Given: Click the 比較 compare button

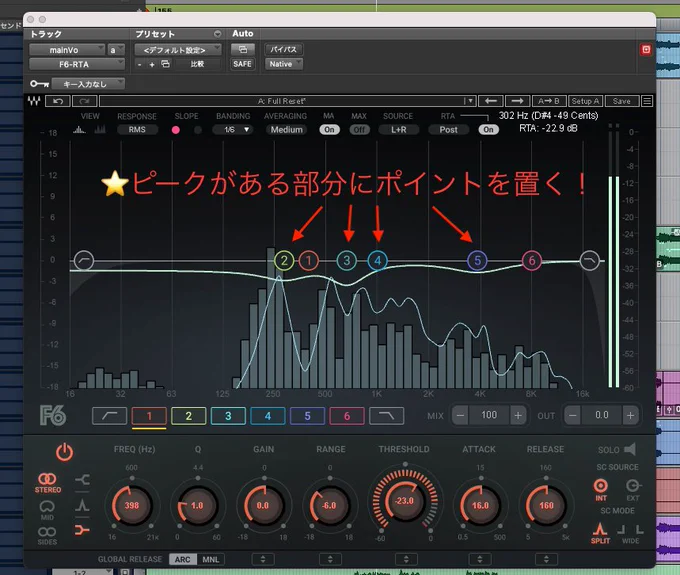Looking at the screenshot, I should click(197, 64).
